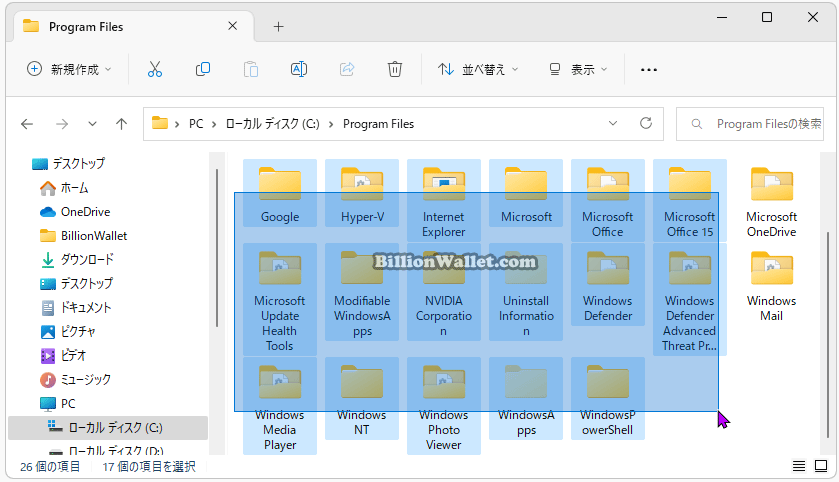Open ホーム in navigation pane
Screen dimensions: 839x482
[63, 188]
